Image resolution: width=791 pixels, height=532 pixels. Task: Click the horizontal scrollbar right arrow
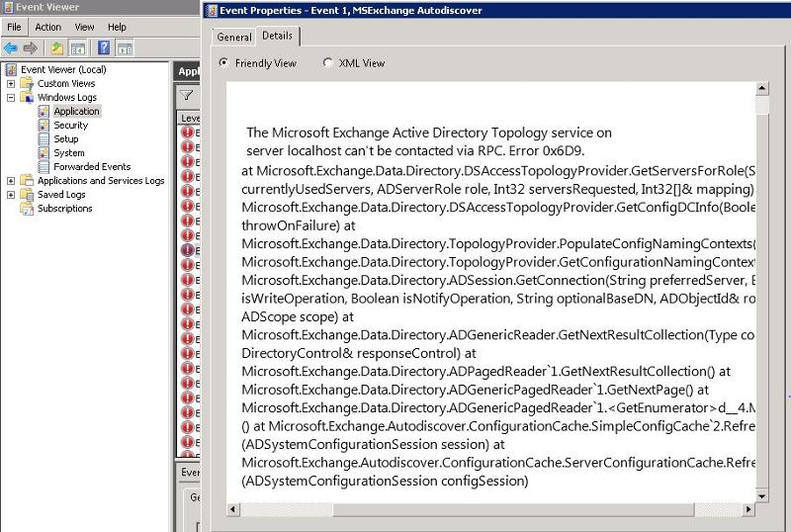tap(749, 509)
